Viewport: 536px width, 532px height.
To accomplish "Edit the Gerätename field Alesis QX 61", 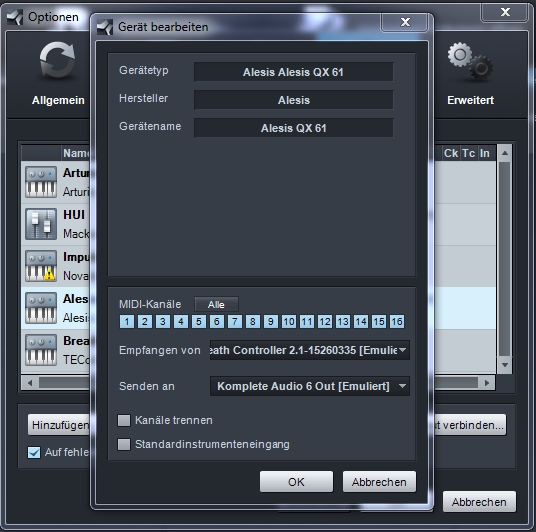I will pos(294,128).
